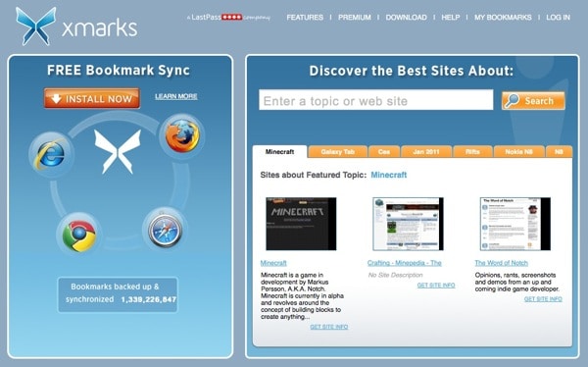Open the Minecraft site thumbnail

pos(301,224)
